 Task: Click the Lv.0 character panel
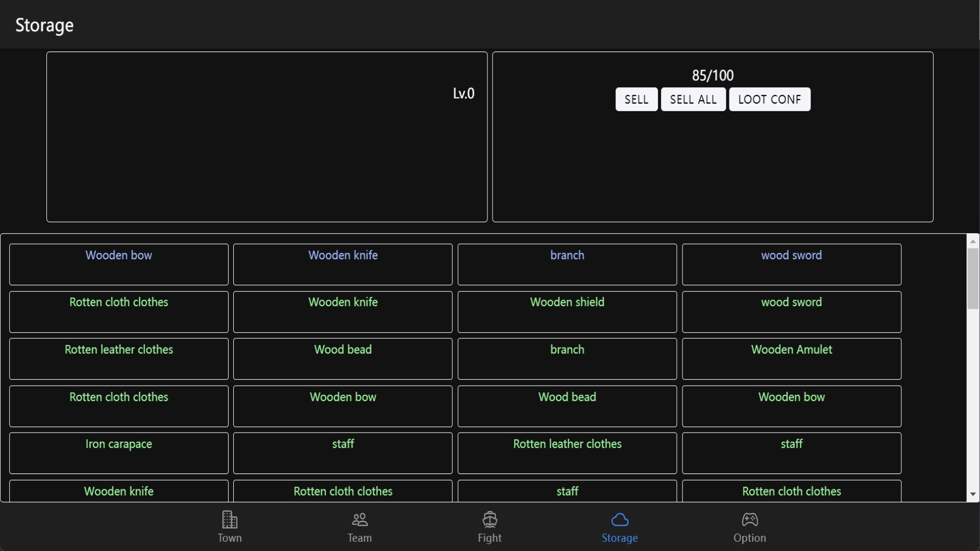(266, 137)
